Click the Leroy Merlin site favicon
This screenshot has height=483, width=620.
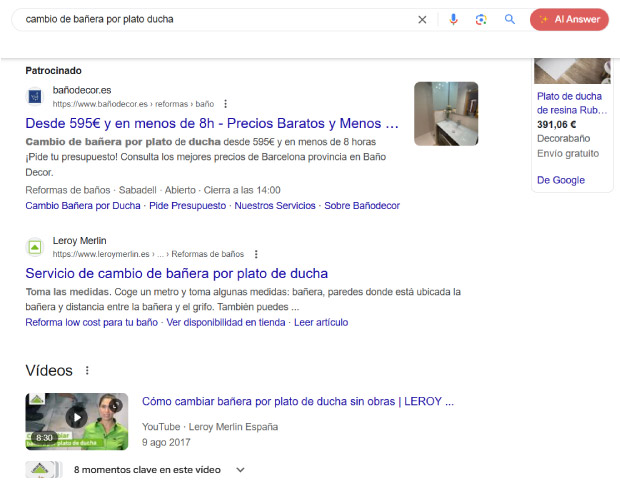[35, 247]
